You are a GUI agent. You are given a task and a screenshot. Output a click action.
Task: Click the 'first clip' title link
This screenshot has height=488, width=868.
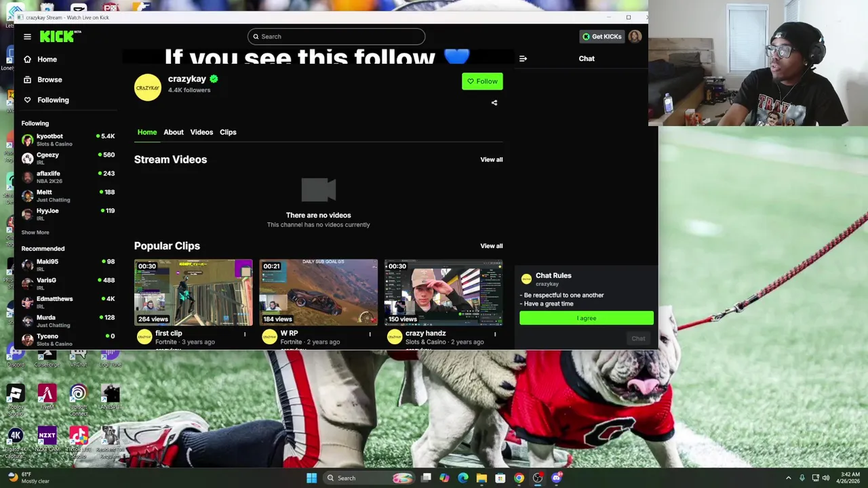point(169,333)
